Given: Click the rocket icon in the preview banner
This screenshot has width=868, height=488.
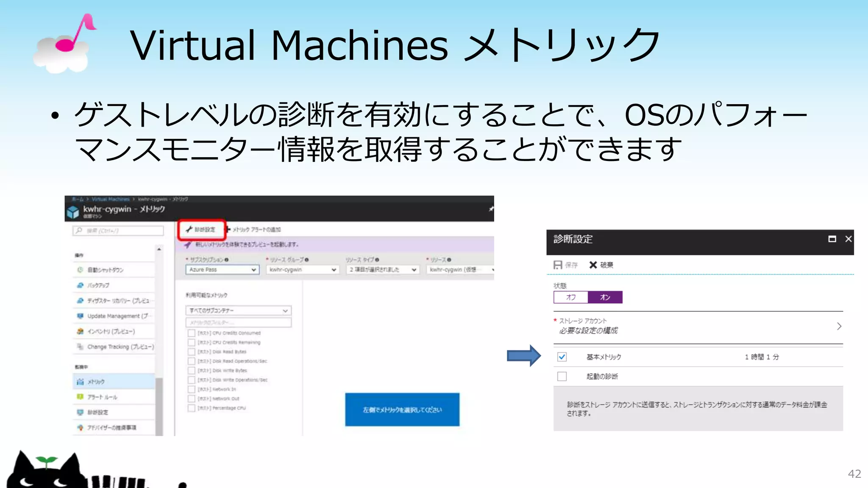Looking at the screenshot, I should [187, 244].
